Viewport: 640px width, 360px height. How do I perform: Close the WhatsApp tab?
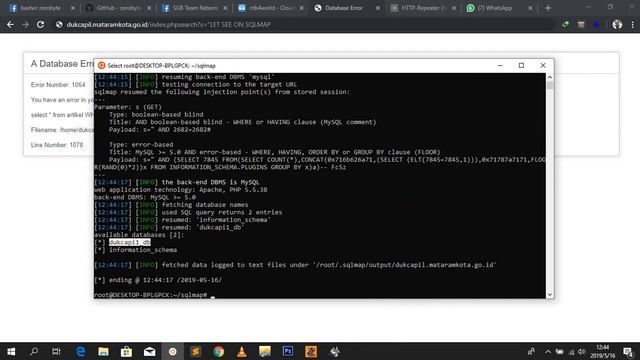point(530,8)
